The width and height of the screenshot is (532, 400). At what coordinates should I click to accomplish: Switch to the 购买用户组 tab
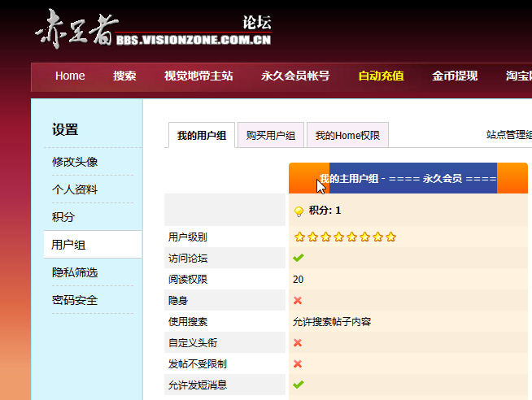pos(271,135)
